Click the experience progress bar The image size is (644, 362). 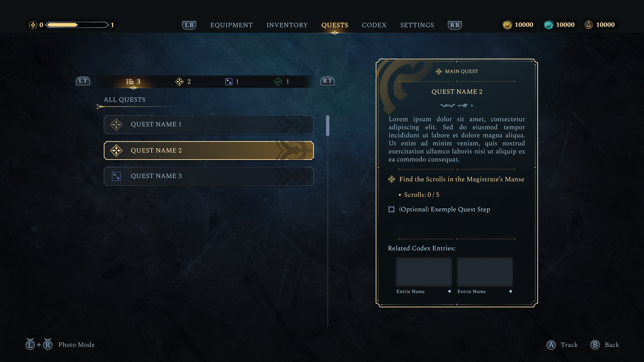click(77, 25)
